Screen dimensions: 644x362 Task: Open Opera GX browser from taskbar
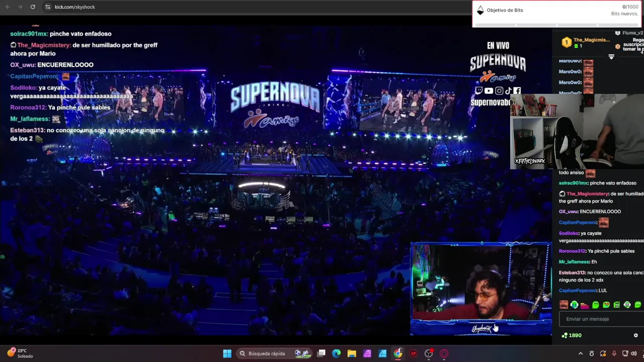click(x=444, y=353)
